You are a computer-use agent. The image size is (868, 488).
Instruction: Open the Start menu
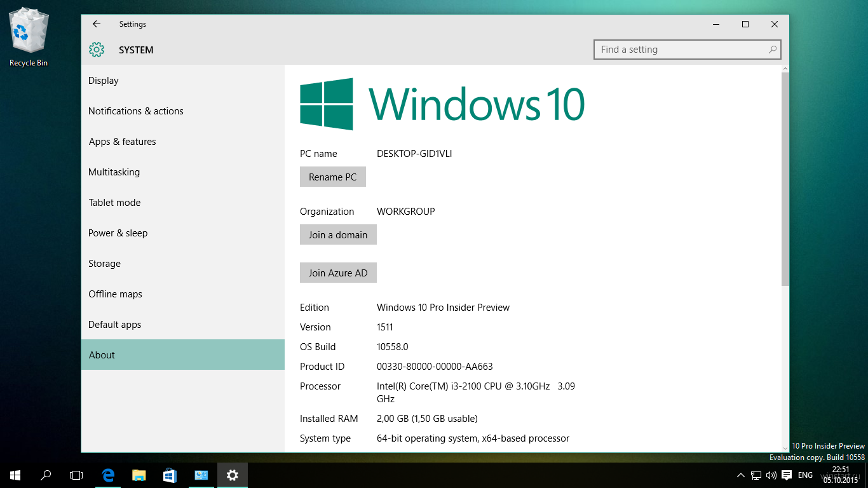(x=15, y=475)
